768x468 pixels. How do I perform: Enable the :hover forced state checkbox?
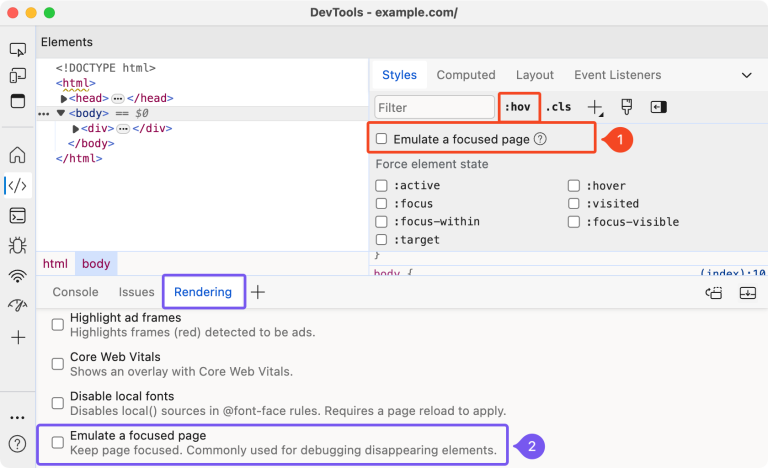[575, 186]
